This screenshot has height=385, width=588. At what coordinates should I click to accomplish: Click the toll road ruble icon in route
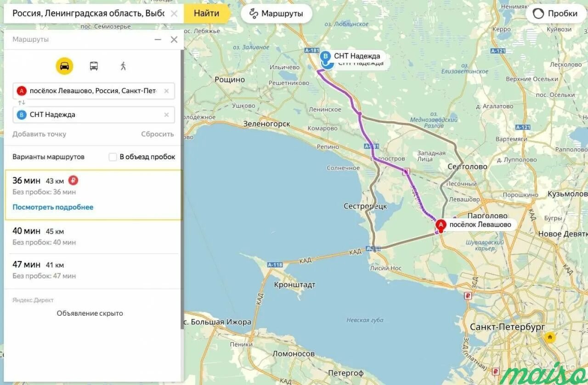[73, 180]
